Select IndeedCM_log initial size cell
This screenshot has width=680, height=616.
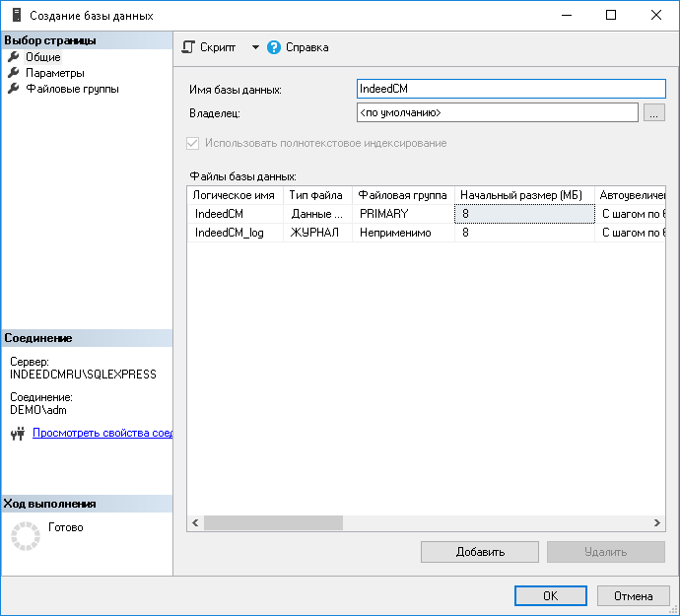coord(524,233)
